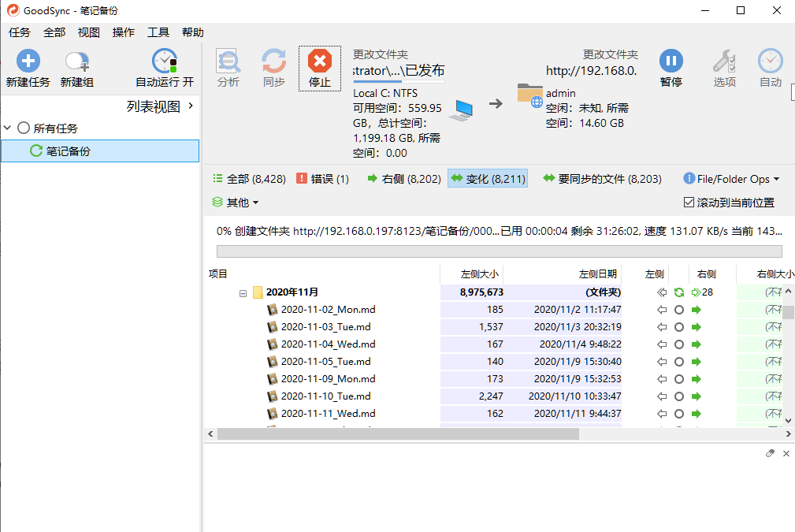
Task: Click the Analyze (分析) magnifier icon
Action: (x=228, y=61)
